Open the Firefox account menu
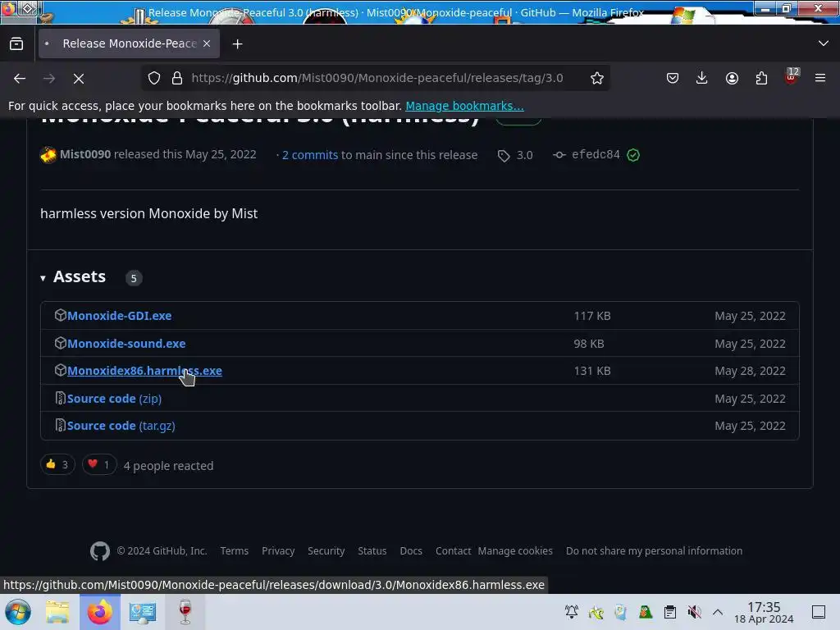 (732, 78)
